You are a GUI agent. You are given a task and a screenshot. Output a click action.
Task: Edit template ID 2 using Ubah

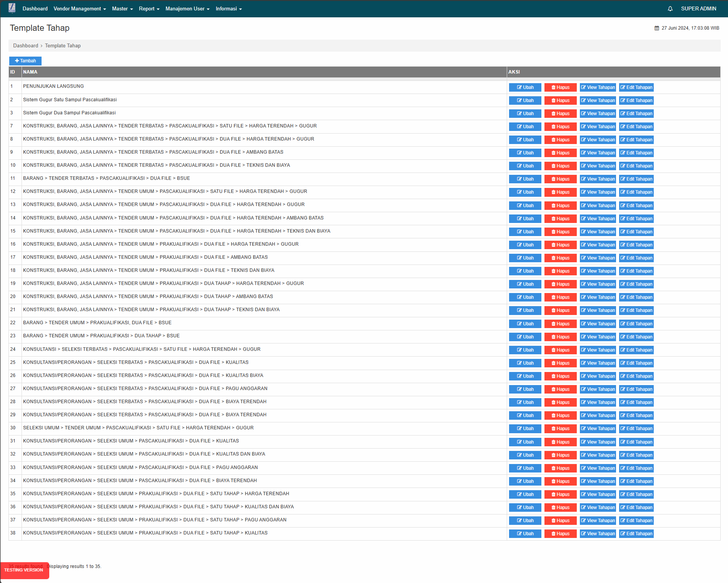click(525, 101)
